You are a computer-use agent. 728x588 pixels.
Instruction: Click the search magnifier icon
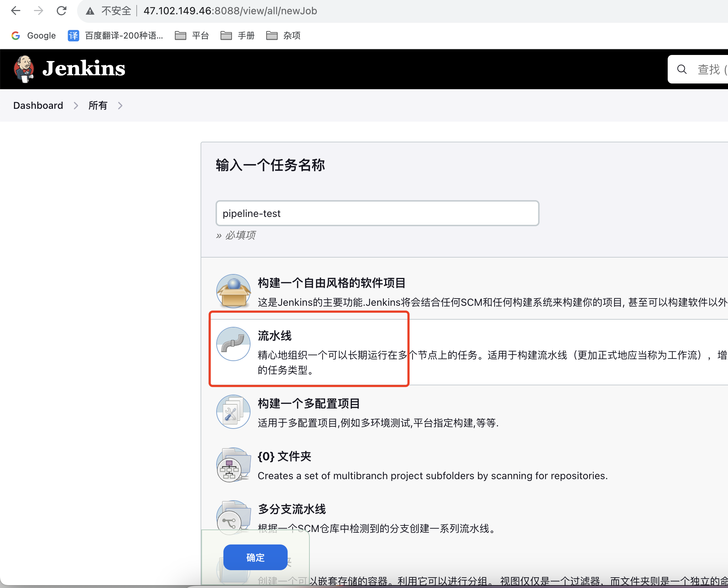[682, 69]
